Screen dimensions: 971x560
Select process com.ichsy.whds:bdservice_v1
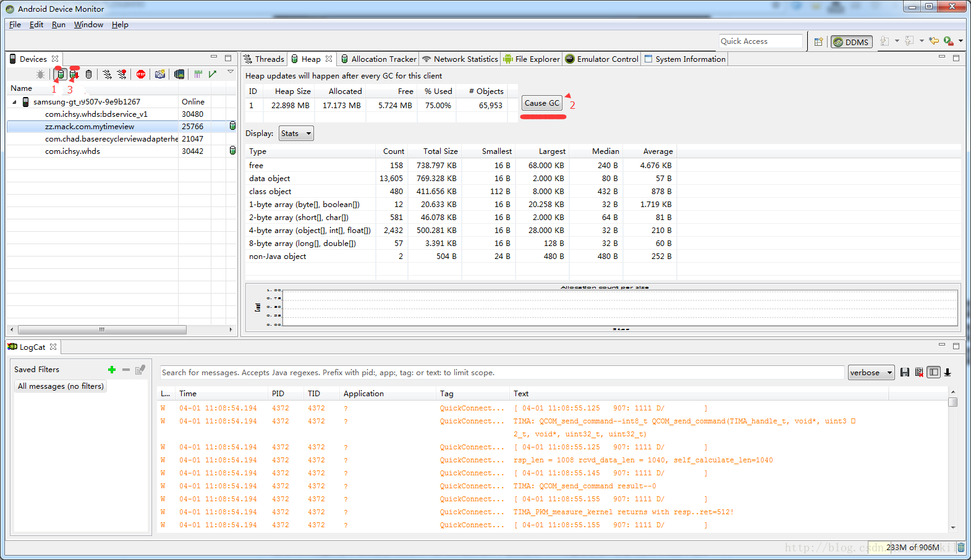pos(122,114)
